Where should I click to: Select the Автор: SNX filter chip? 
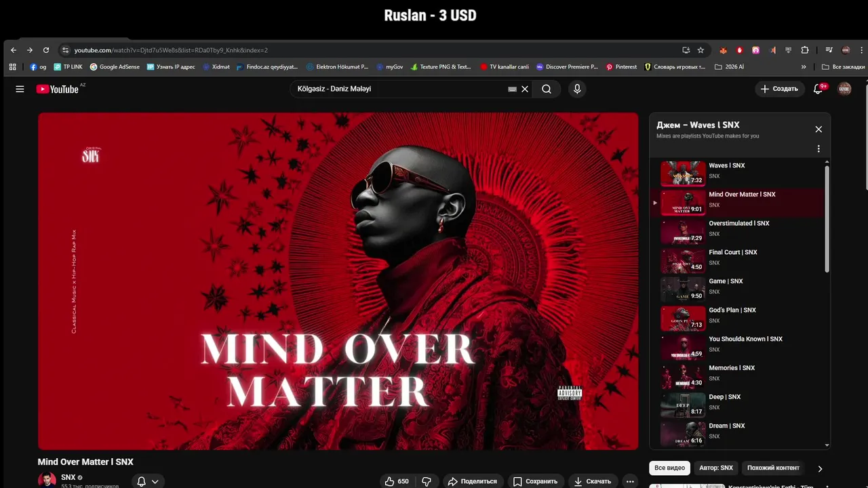pyautogui.click(x=716, y=468)
